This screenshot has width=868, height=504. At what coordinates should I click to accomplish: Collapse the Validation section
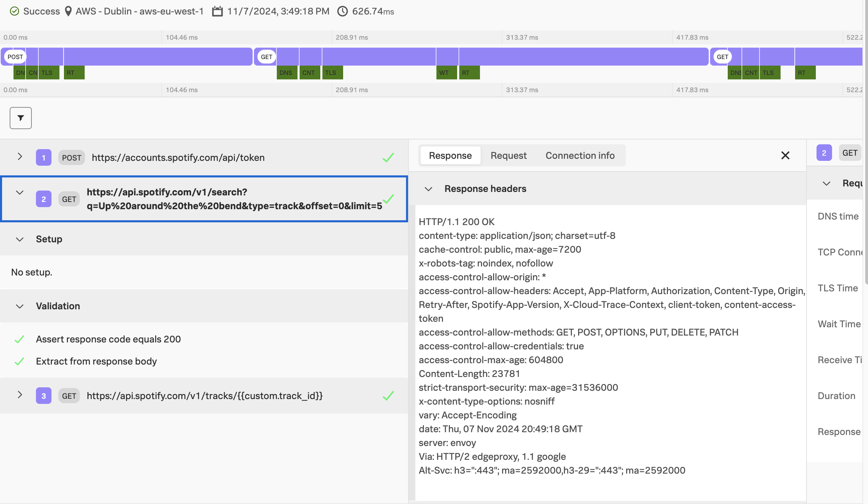[20, 306]
